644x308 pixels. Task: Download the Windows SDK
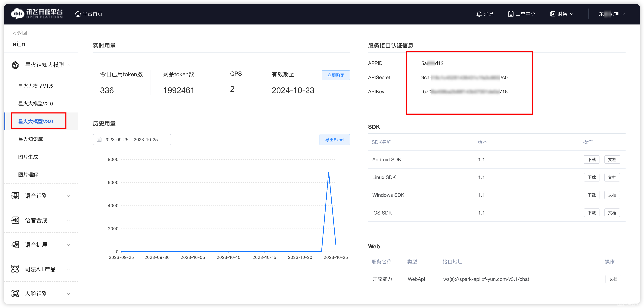pyautogui.click(x=591, y=195)
